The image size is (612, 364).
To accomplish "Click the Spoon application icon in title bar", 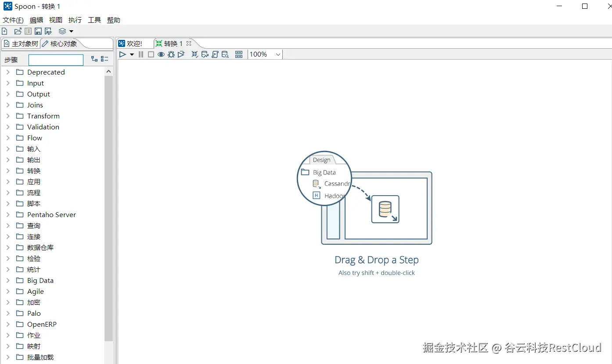I will click(x=7, y=6).
